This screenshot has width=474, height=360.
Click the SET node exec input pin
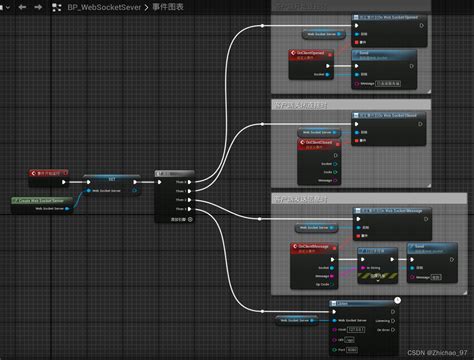tap(88, 182)
